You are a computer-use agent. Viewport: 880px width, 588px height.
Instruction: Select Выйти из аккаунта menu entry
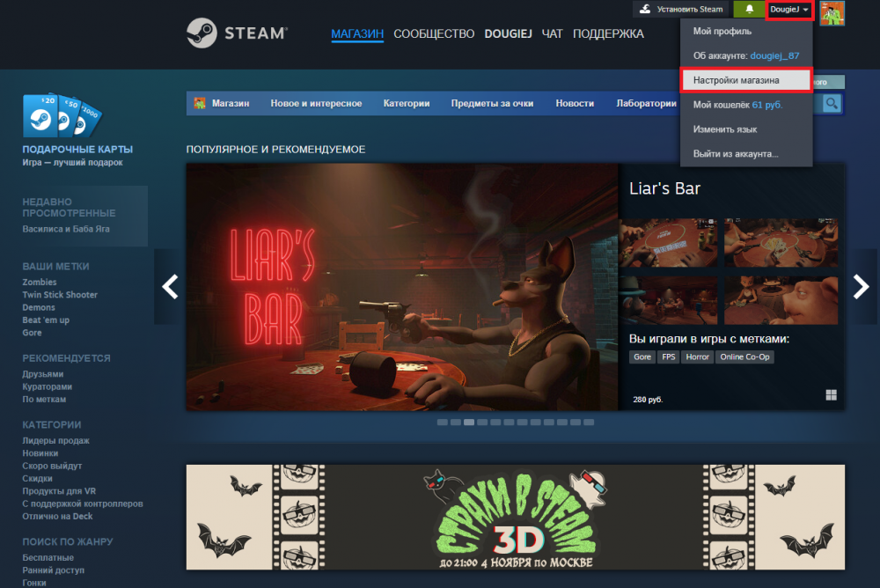pos(746,154)
